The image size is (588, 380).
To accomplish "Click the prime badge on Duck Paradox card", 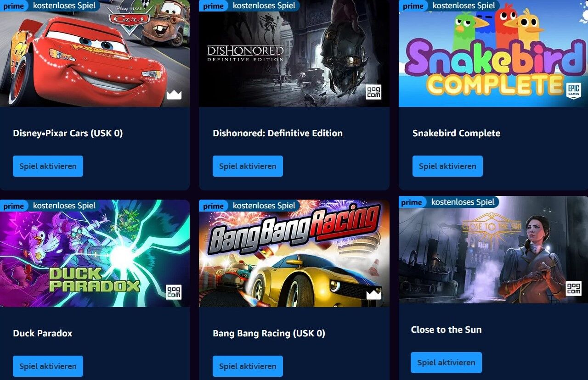I will coord(14,206).
